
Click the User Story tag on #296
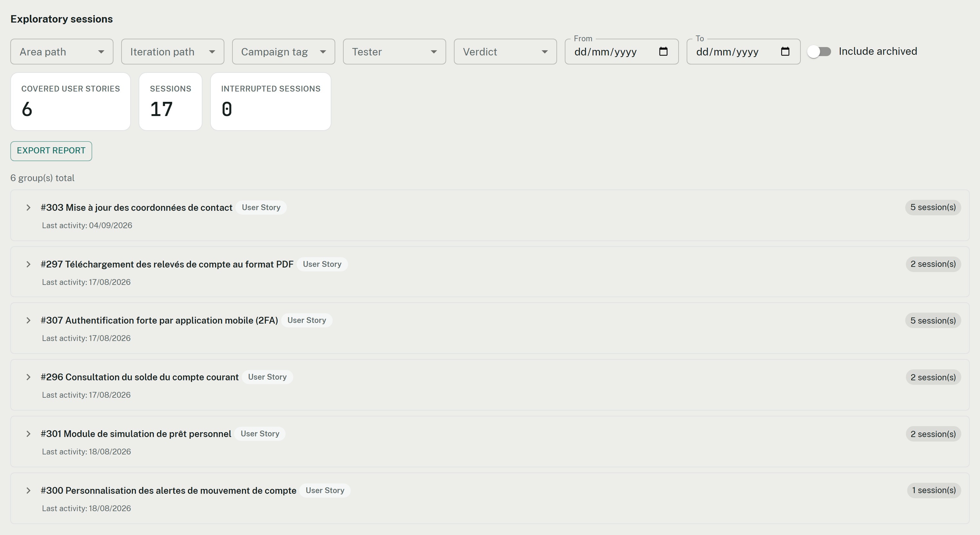[267, 377]
